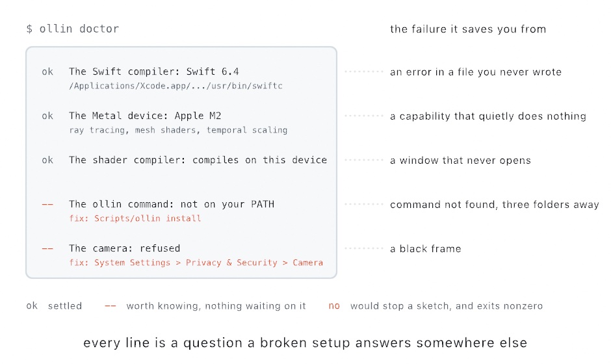
Task: Click the red dash legend marker
Action: pos(110,306)
